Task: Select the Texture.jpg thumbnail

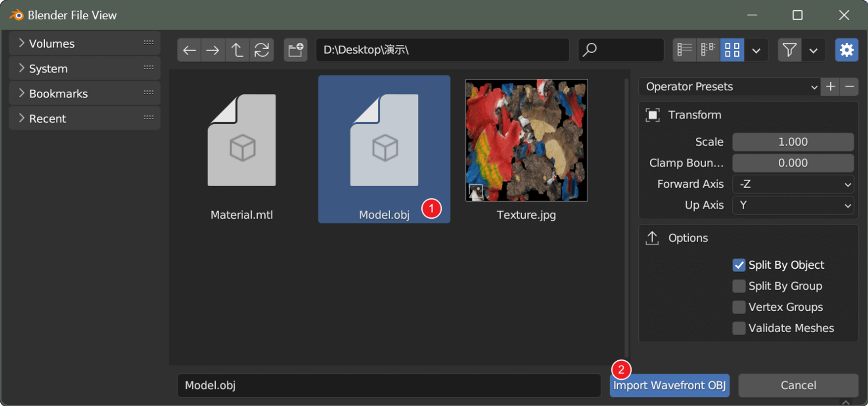Action: pyautogui.click(x=526, y=140)
